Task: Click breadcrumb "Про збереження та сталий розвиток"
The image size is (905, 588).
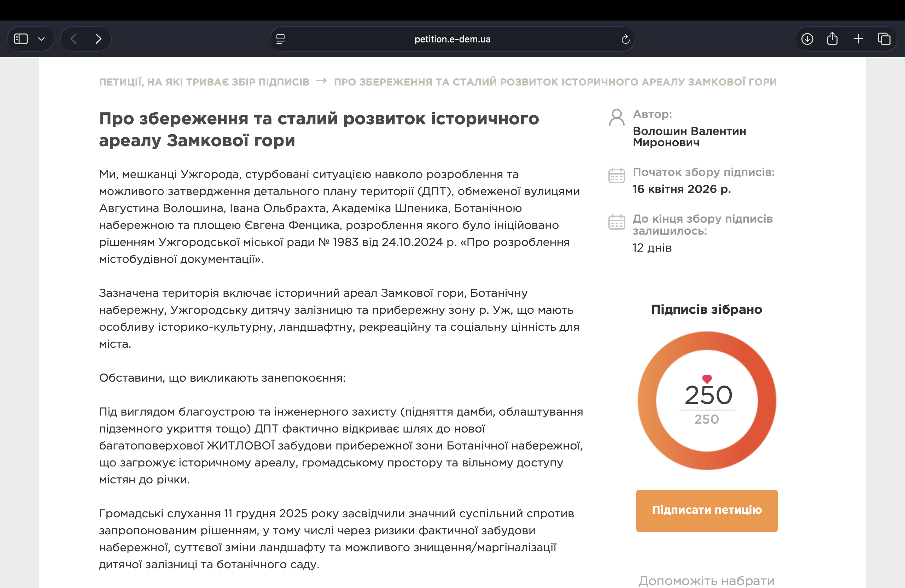Action: tap(555, 82)
